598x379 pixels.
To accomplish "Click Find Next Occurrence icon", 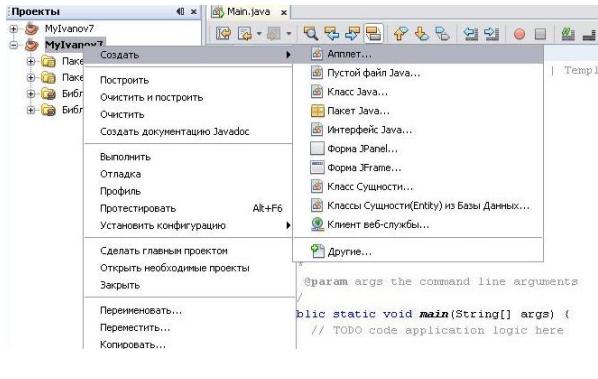I will click(x=352, y=34).
